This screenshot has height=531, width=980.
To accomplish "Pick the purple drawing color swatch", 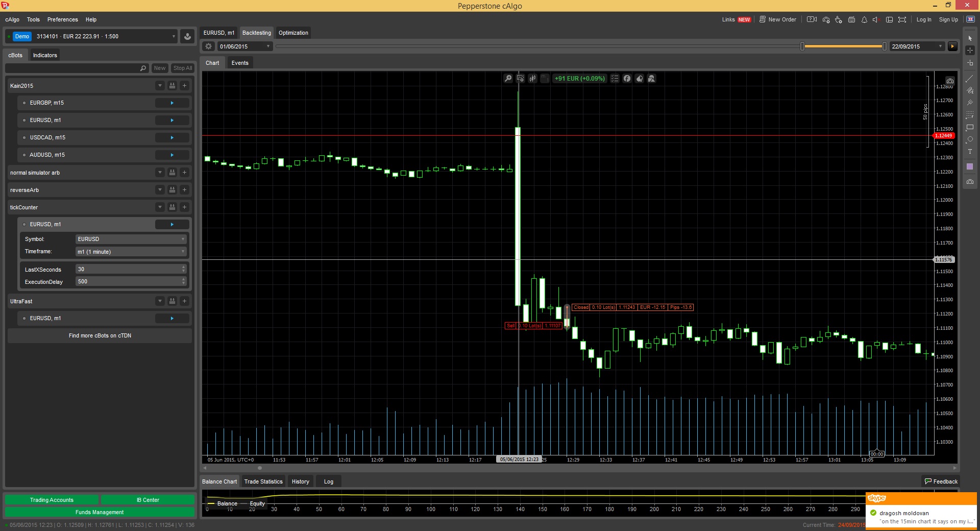I will click(970, 166).
